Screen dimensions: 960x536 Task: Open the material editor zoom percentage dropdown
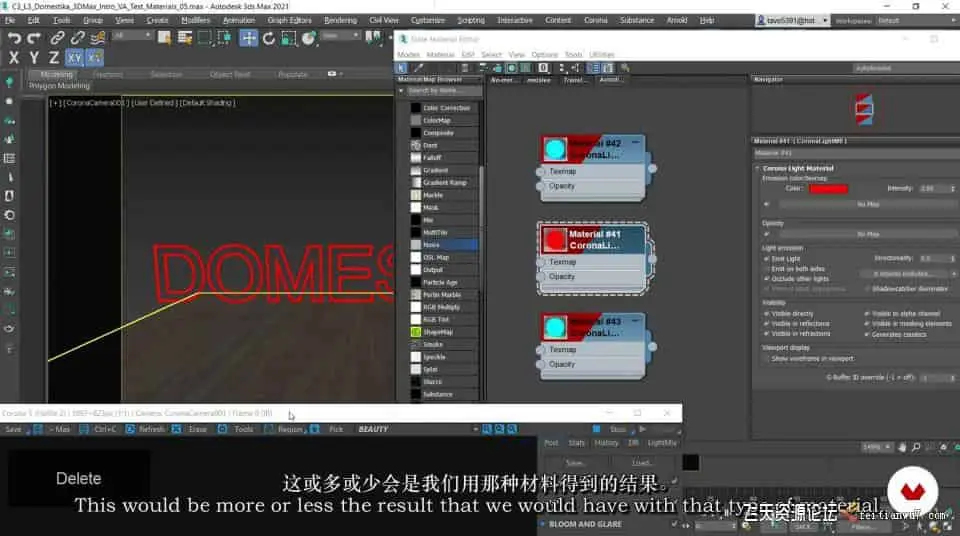point(876,447)
